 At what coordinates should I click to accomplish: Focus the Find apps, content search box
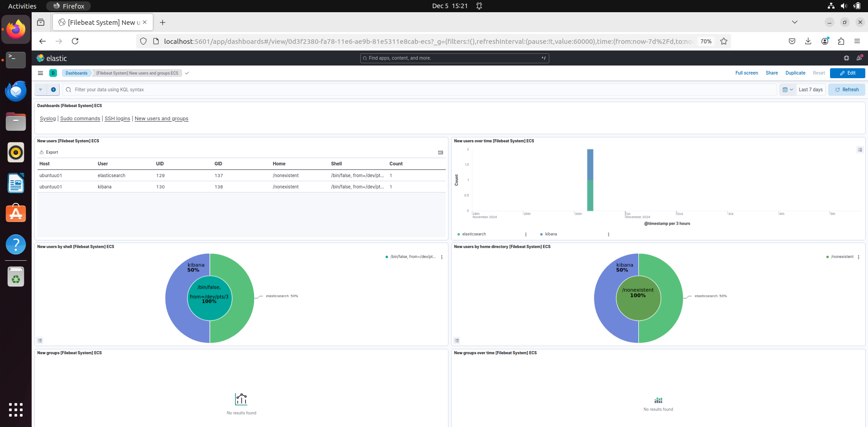454,58
